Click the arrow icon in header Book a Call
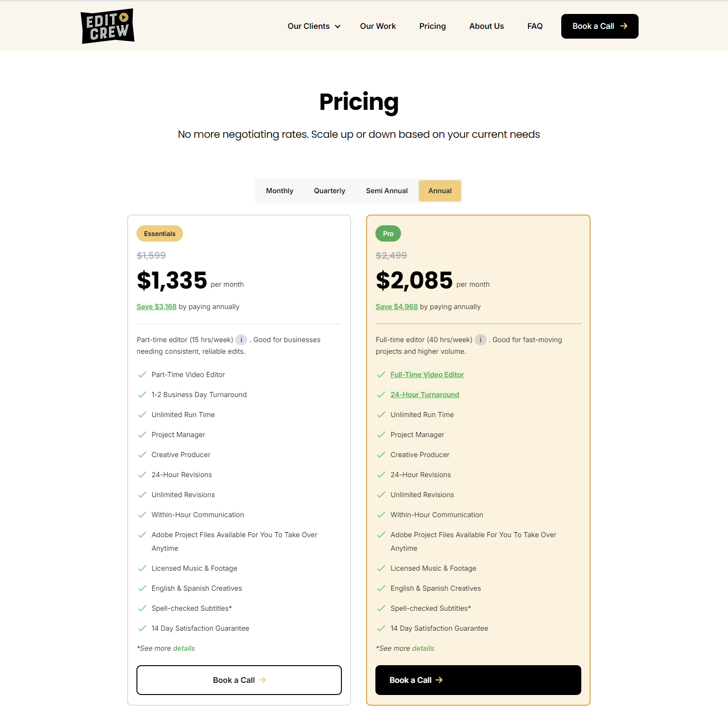 pyautogui.click(x=624, y=26)
